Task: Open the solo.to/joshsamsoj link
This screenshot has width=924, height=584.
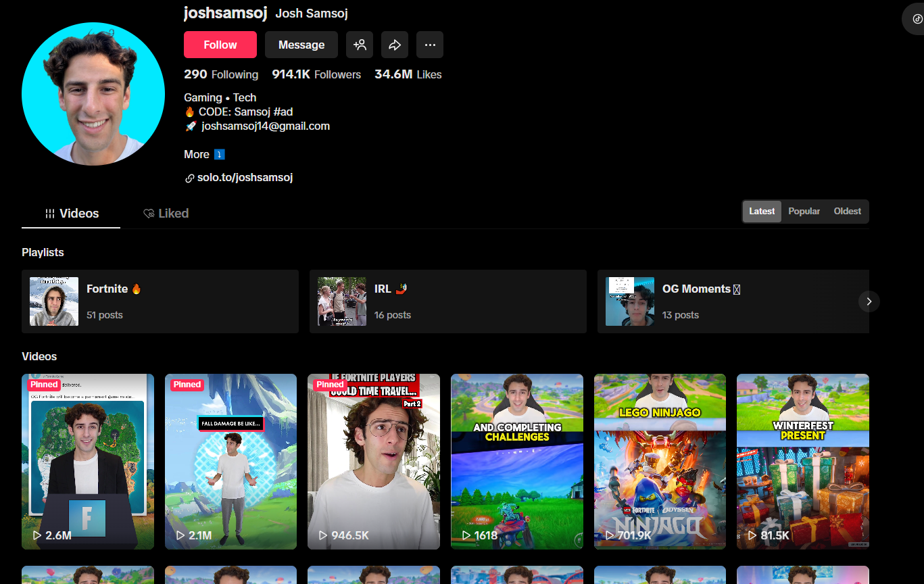Action: point(245,177)
